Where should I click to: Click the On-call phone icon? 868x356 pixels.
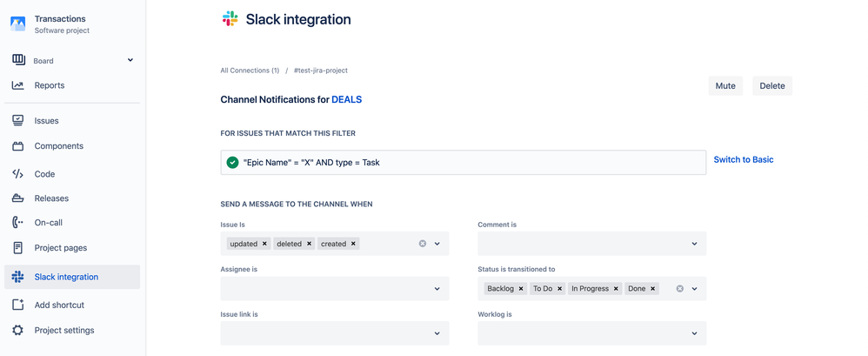(x=17, y=223)
